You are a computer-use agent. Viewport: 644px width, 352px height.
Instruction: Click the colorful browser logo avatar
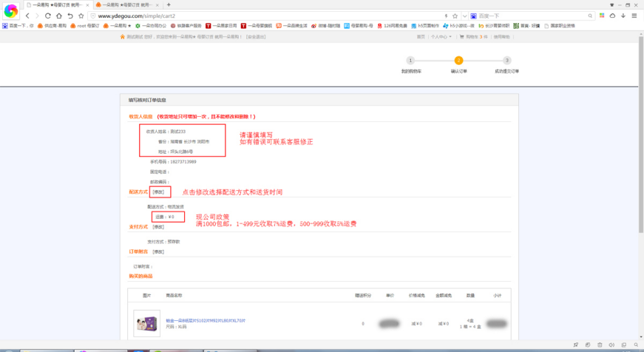(x=11, y=11)
